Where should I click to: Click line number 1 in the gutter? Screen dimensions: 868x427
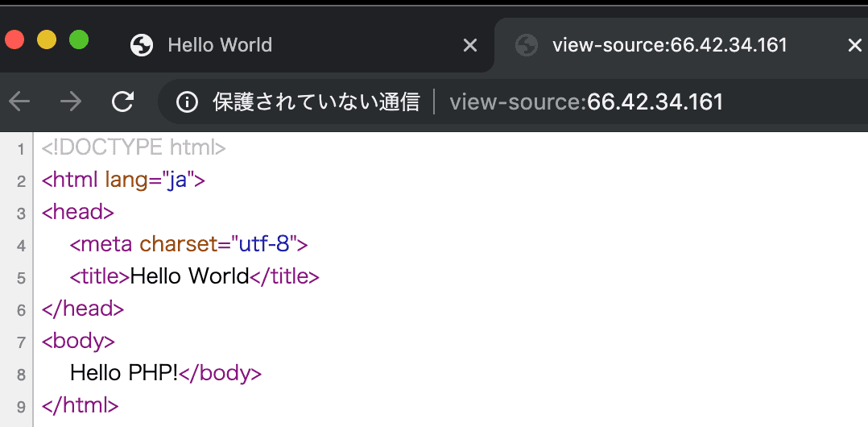(x=21, y=149)
